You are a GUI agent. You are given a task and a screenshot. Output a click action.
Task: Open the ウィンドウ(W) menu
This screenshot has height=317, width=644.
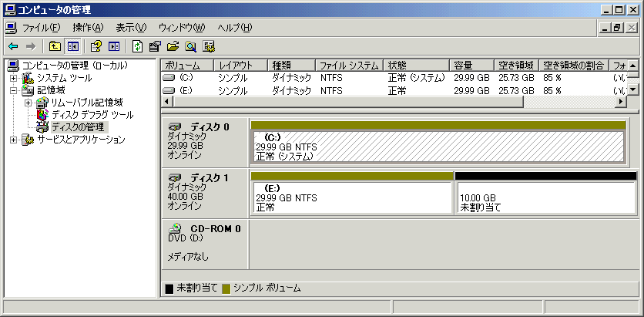(182, 28)
